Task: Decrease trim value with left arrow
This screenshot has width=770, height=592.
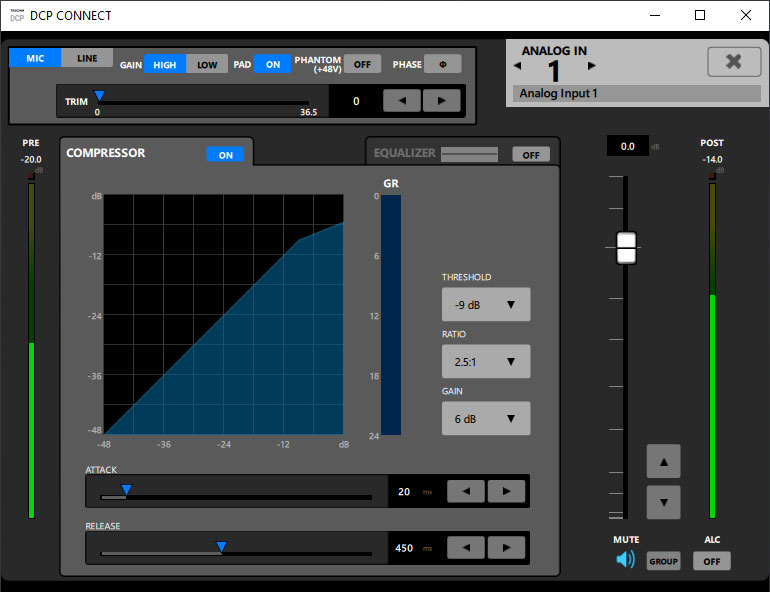Action: point(403,101)
